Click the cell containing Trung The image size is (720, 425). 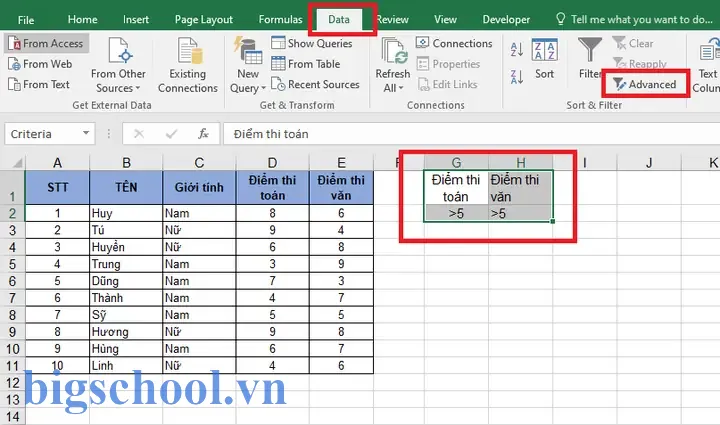click(x=126, y=264)
